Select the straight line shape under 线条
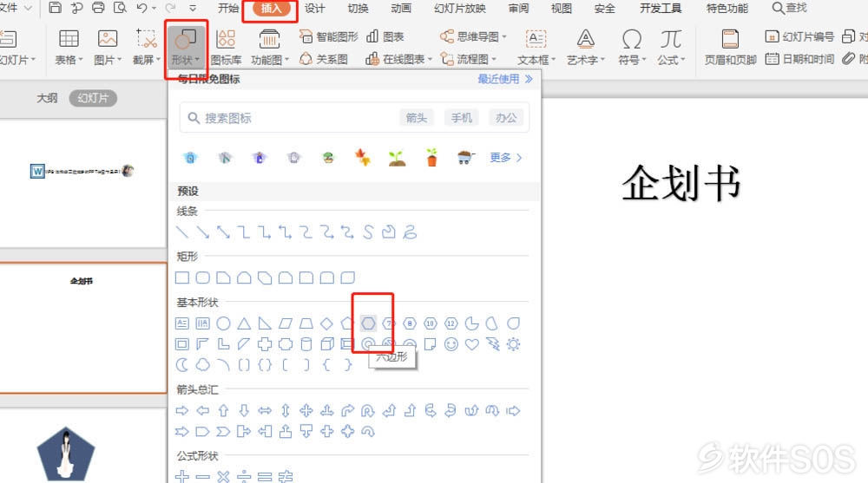 pos(182,232)
